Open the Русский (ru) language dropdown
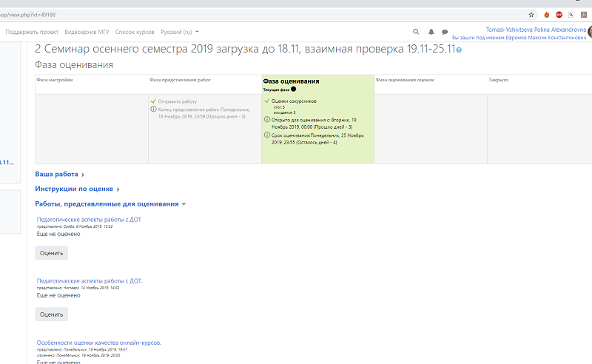 (x=180, y=32)
